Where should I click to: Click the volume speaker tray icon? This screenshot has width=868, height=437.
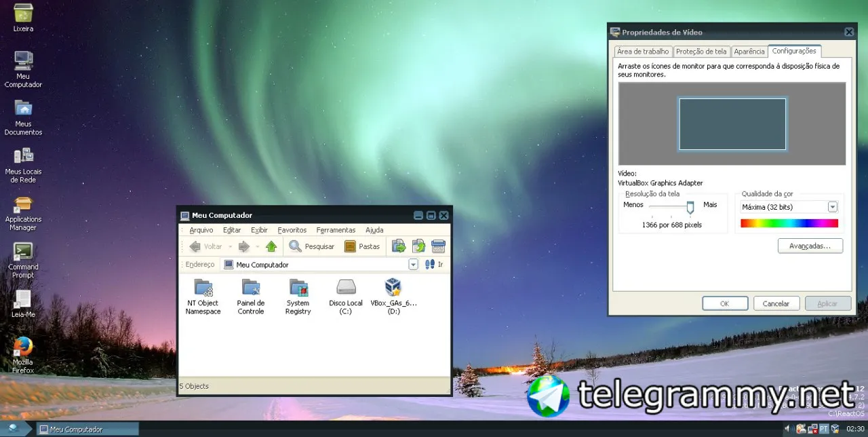[x=789, y=429]
